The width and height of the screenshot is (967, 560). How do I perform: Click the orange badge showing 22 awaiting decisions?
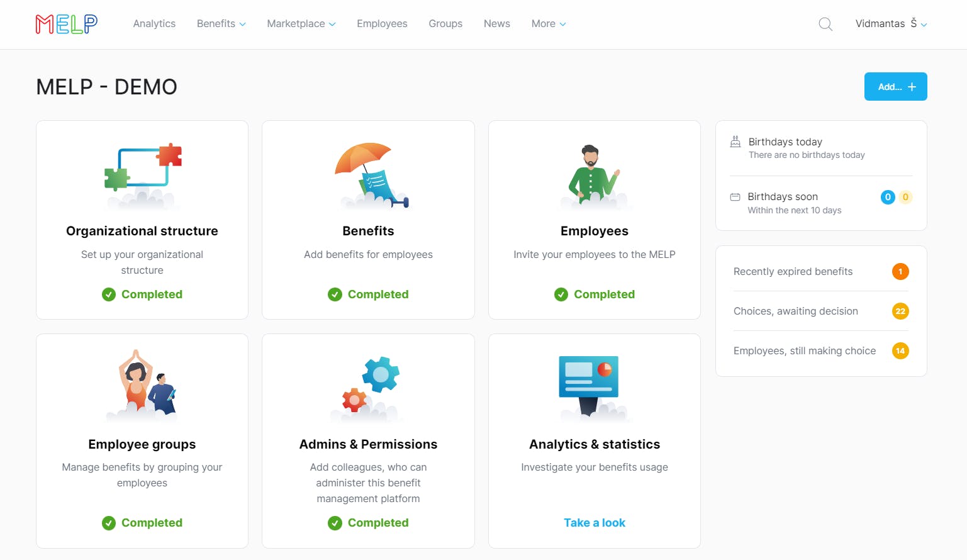pos(900,311)
